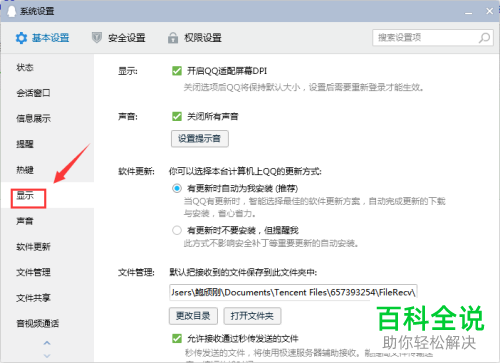Screen dimensions: 500x363
Task: Click the sidebar scroll-down chevron
Action: click(x=47, y=356)
